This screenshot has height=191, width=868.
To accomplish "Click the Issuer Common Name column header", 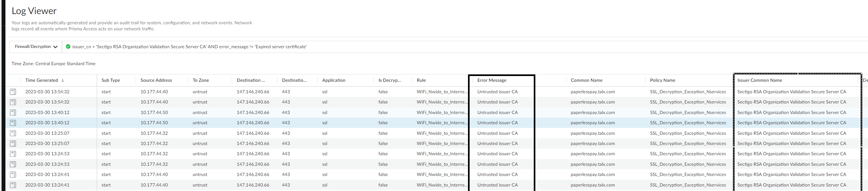I will coord(759,80).
